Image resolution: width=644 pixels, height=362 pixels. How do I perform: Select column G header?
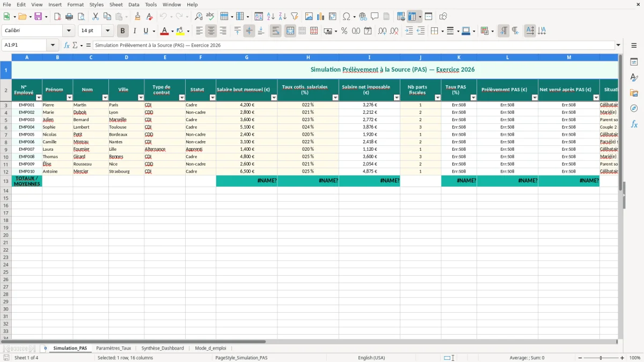[x=246, y=57]
